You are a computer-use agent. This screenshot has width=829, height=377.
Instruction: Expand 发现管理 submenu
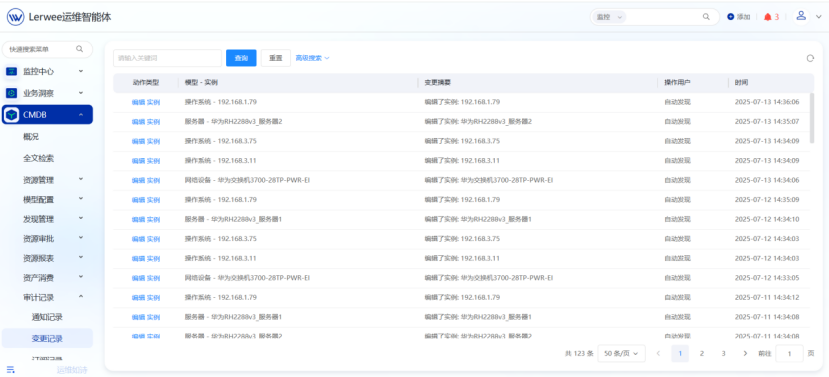(x=81, y=218)
